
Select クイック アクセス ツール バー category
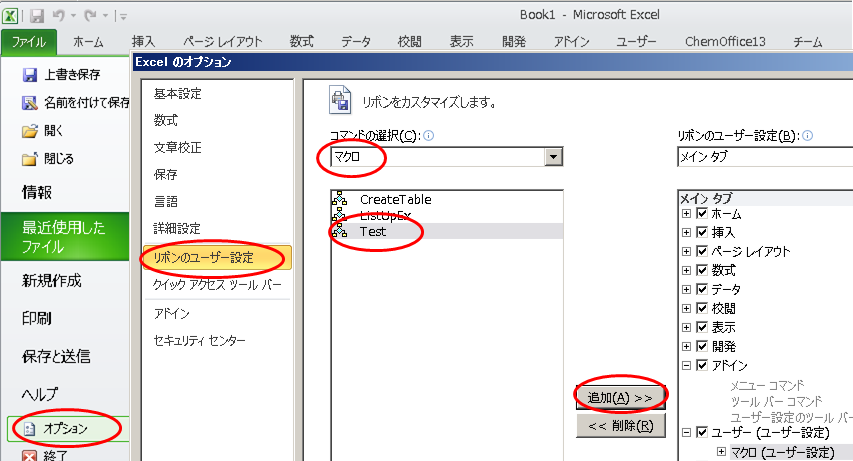[x=217, y=285]
